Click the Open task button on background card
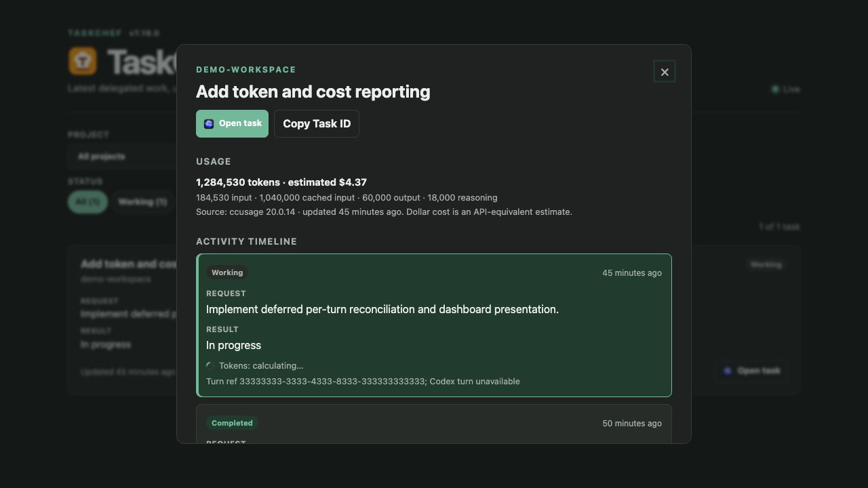The width and height of the screenshot is (868, 488). click(751, 371)
